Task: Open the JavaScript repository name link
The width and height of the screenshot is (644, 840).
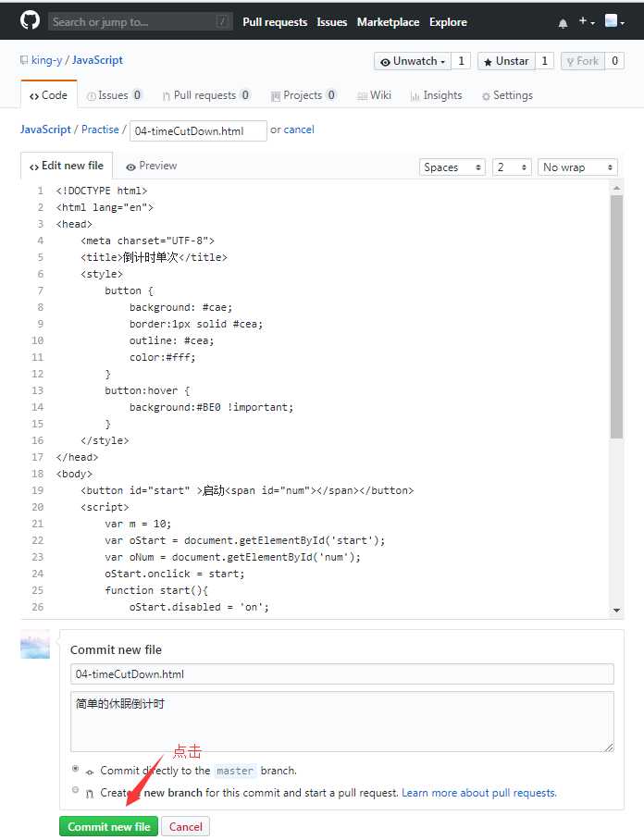Action: [x=97, y=60]
